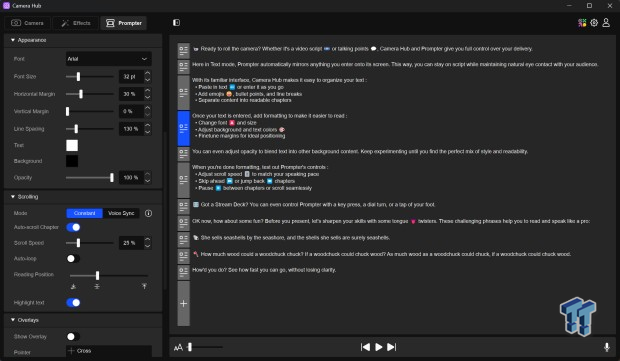Skip ahead to next chapter
620x361 pixels.
click(x=391, y=347)
